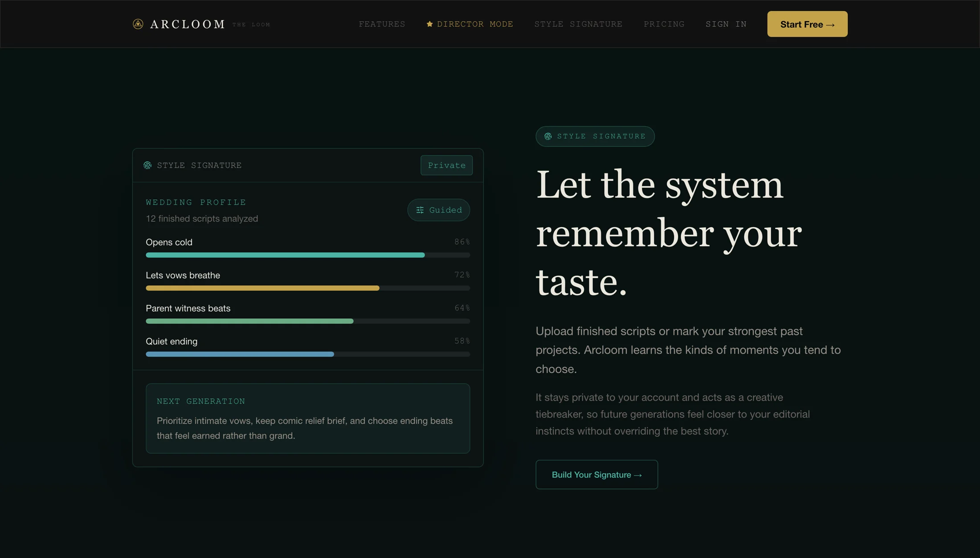Image resolution: width=980 pixels, height=558 pixels.
Task: Click fingerprint icon in Style Signature pill
Action: [x=548, y=136]
